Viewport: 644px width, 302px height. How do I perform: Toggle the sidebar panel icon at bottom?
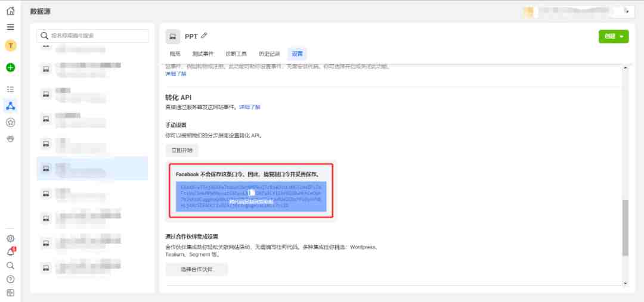[11, 292]
